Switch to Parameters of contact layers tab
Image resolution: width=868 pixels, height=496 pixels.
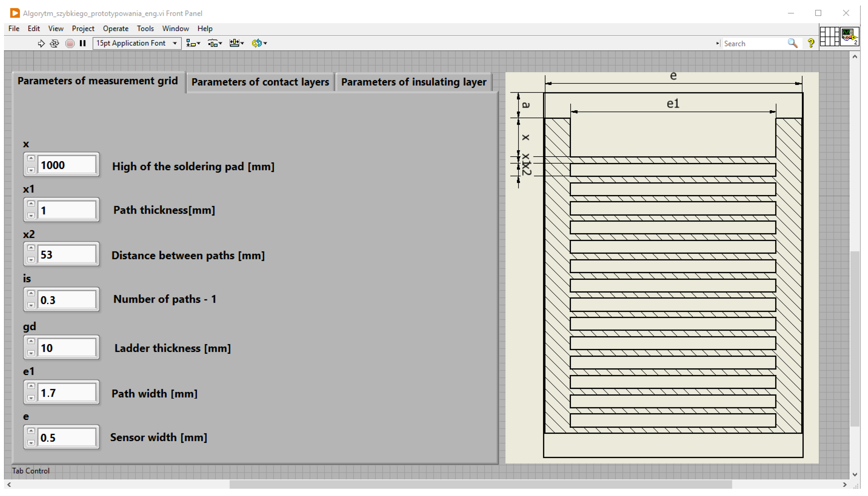pos(260,82)
